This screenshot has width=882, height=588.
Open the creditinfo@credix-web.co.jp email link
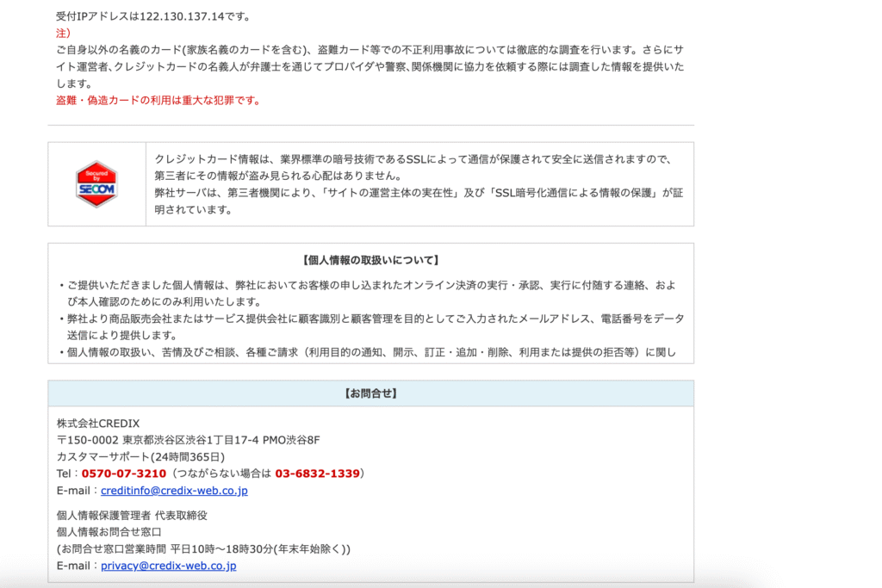pyautogui.click(x=174, y=490)
